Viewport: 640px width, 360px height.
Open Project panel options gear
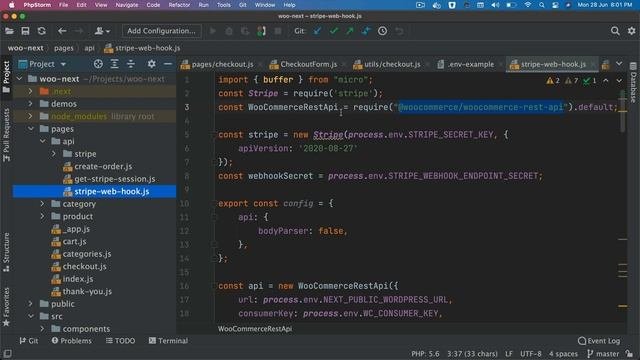151,64
